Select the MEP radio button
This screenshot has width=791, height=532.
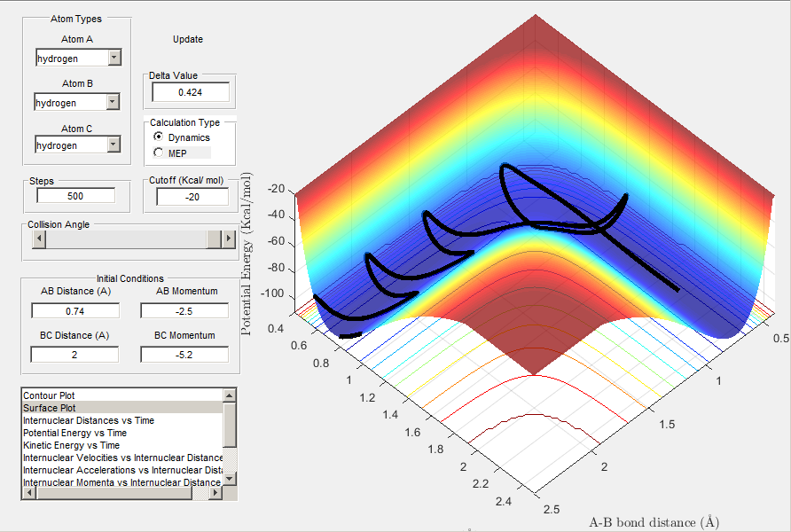159,153
